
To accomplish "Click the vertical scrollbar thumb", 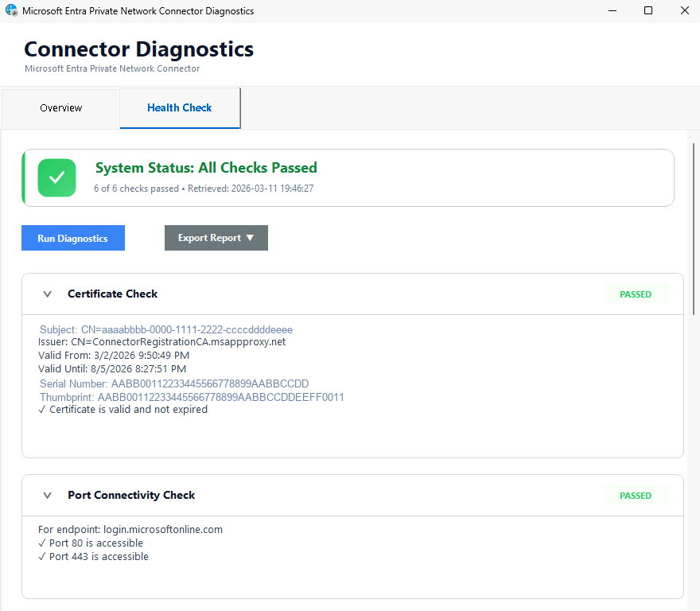I will (694, 229).
